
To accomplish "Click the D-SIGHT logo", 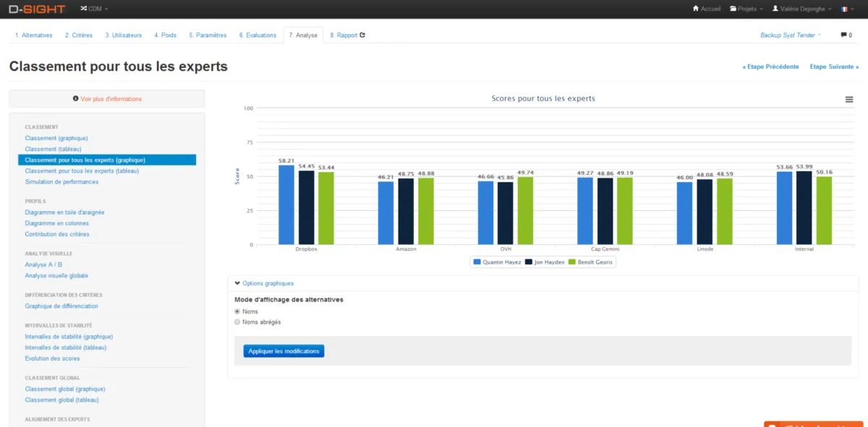I will pos(37,9).
